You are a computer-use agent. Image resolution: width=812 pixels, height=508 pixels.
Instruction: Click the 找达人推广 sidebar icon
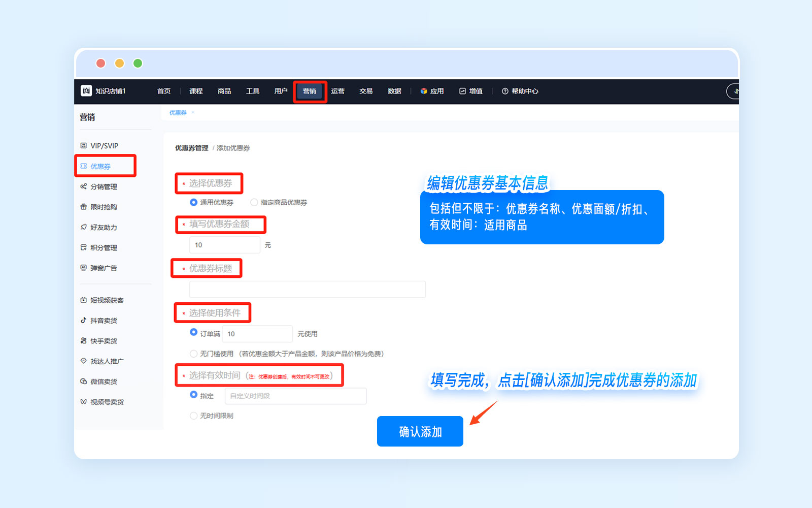84,361
